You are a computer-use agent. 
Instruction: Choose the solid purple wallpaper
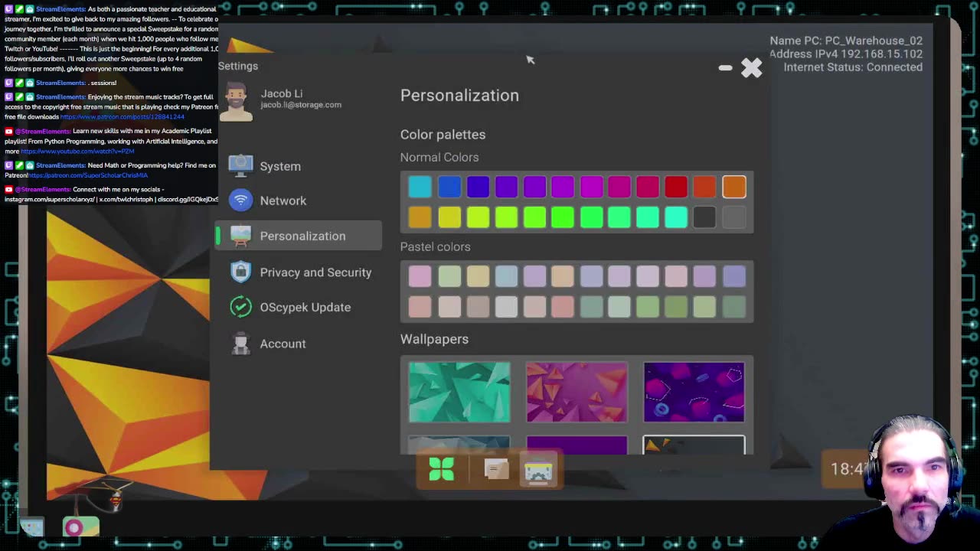[577, 445]
